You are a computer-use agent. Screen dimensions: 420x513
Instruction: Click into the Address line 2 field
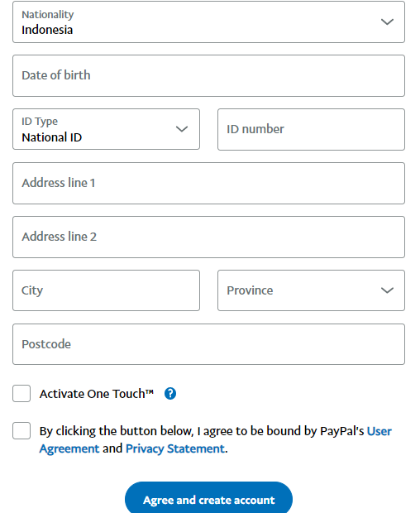coord(208,237)
